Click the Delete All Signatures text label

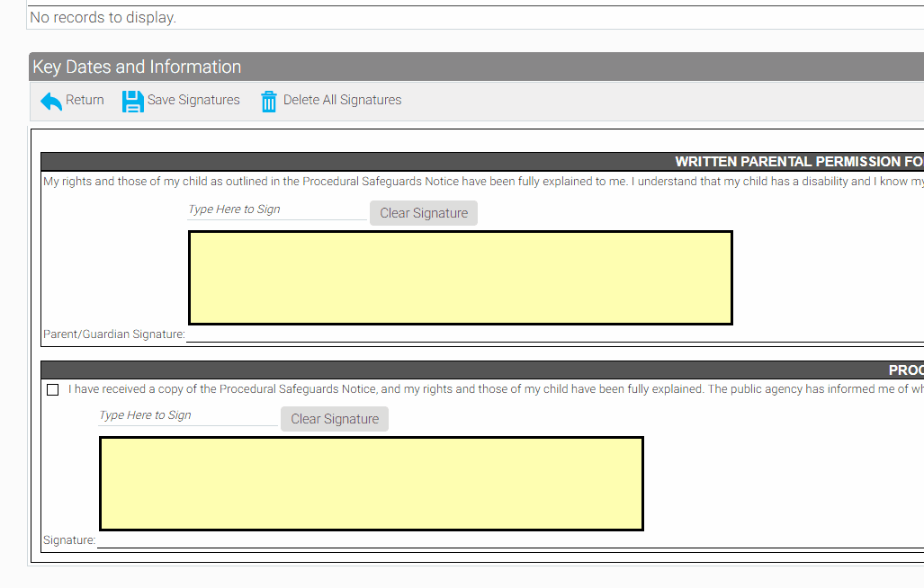pyautogui.click(x=342, y=100)
